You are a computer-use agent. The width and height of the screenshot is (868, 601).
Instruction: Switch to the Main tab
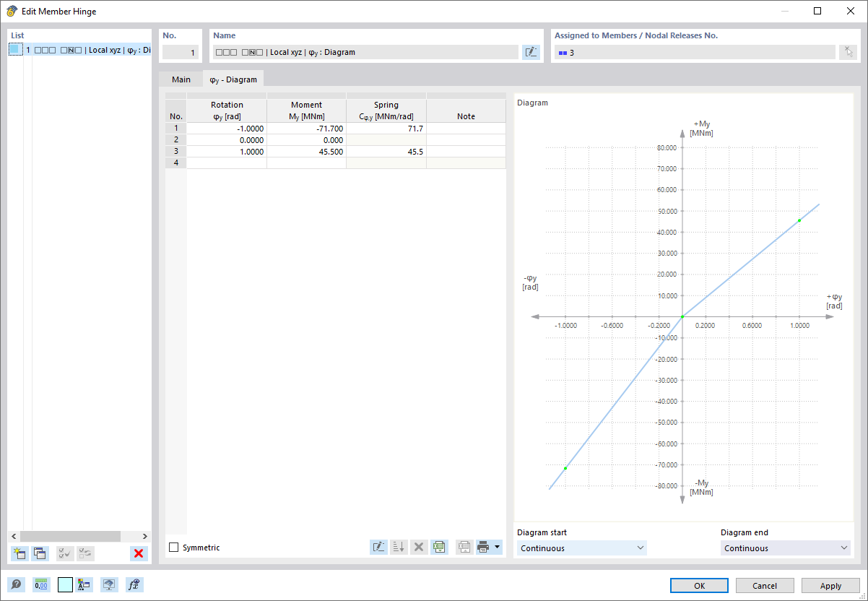[181, 79]
